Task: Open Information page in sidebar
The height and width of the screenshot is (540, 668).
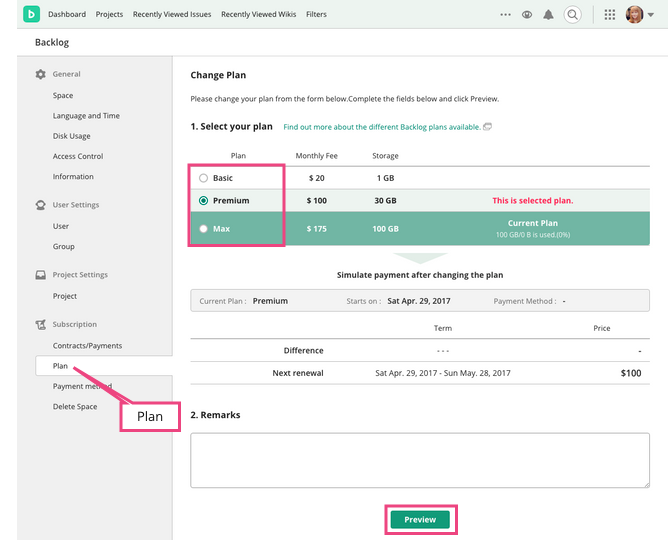Action: (x=73, y=176)
